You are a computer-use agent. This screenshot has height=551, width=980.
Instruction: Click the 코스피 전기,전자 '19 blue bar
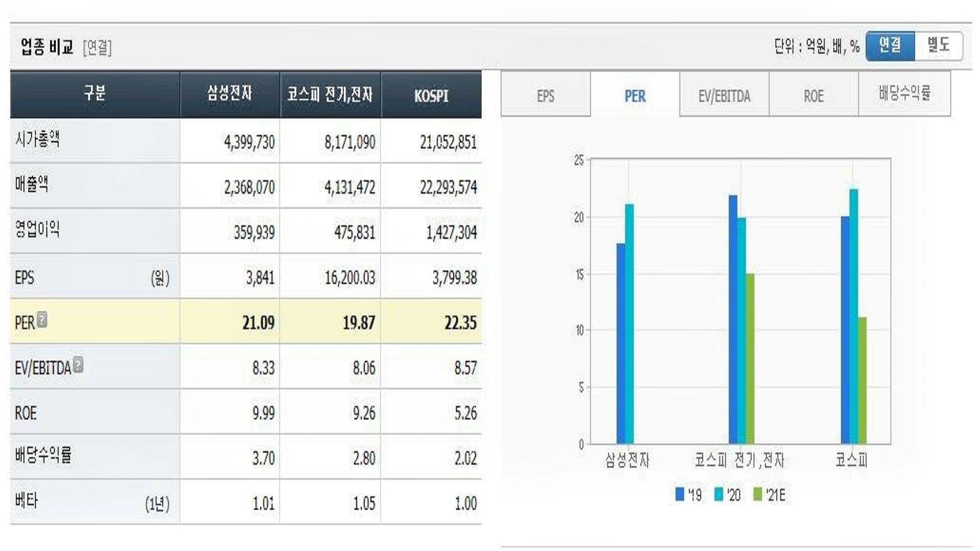[x=733, y=319]
